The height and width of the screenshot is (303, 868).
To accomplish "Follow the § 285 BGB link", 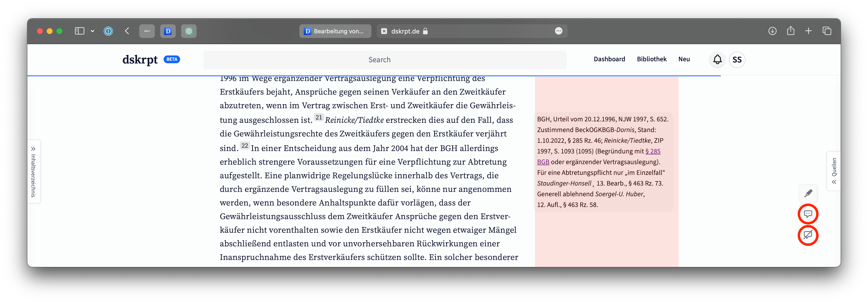I will click(x=653, y=151).
